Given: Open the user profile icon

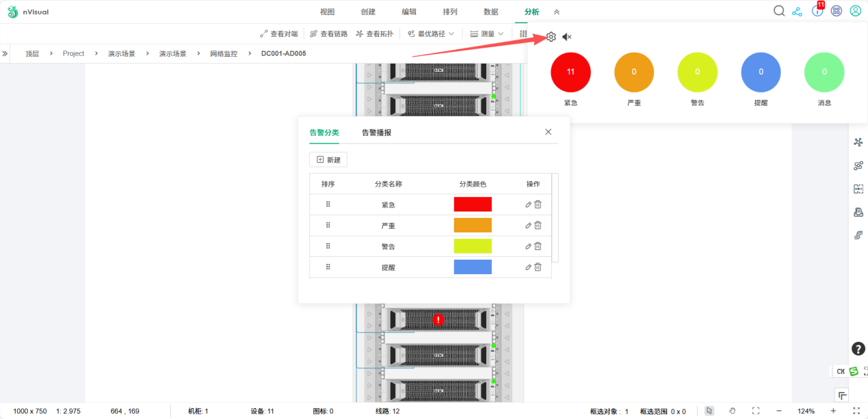Looking at the screenshot, I should 856,11.
